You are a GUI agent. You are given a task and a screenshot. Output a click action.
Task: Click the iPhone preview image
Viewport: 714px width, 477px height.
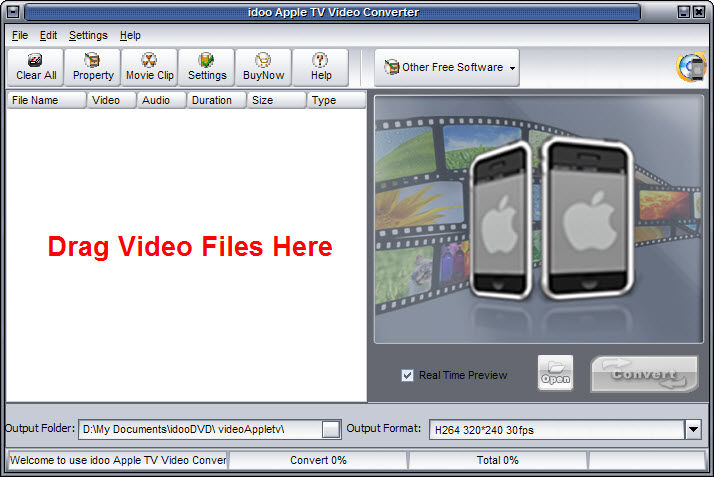coord(539,219)
